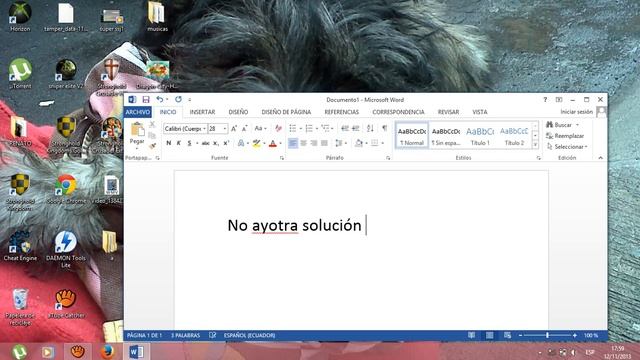Apply text effects glowing A icon

coord(241,143)
